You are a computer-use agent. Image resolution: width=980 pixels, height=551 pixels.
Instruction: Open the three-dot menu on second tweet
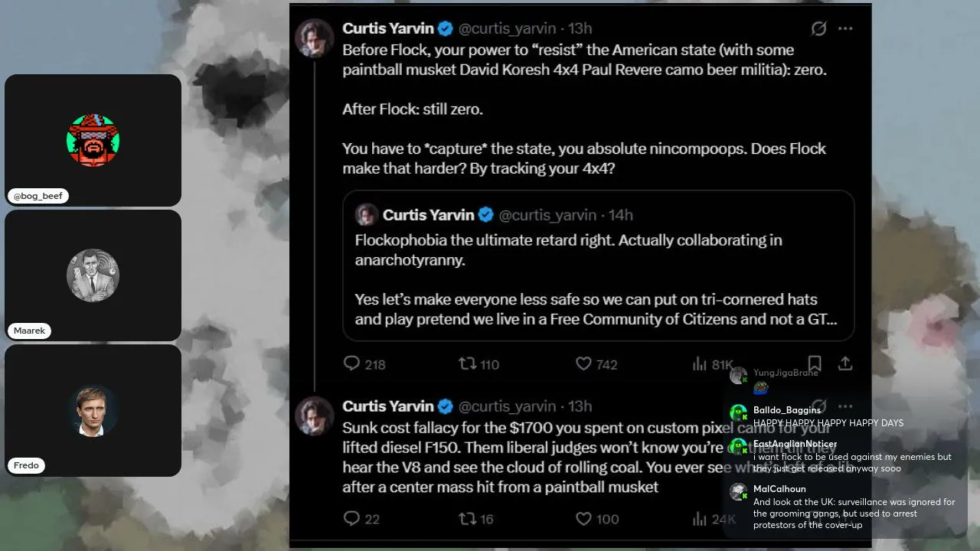click(x=845, y=406)
